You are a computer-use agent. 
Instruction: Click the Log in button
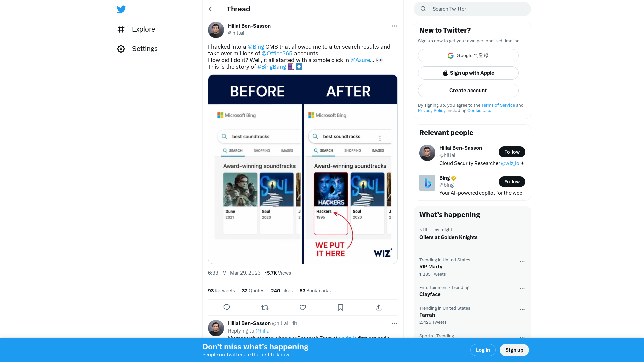[x=483, y=350]
